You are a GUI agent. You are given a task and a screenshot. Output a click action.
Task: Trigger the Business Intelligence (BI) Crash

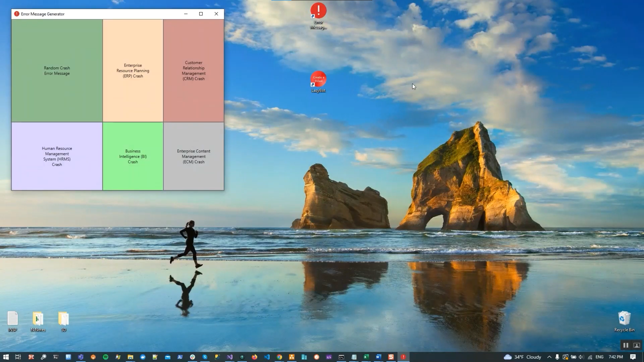coord(133,156)
